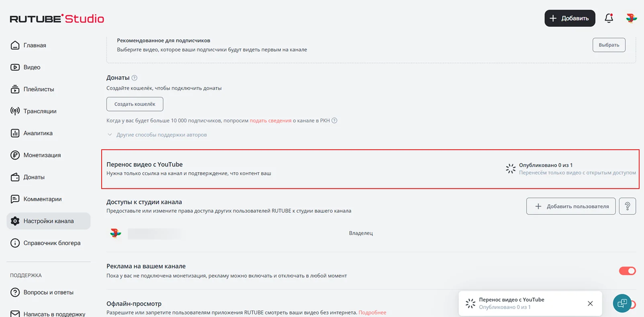This screenshot has width=644, height=317.
Task: Click the Выбрать button for recommended video
Action: point(609,45)
